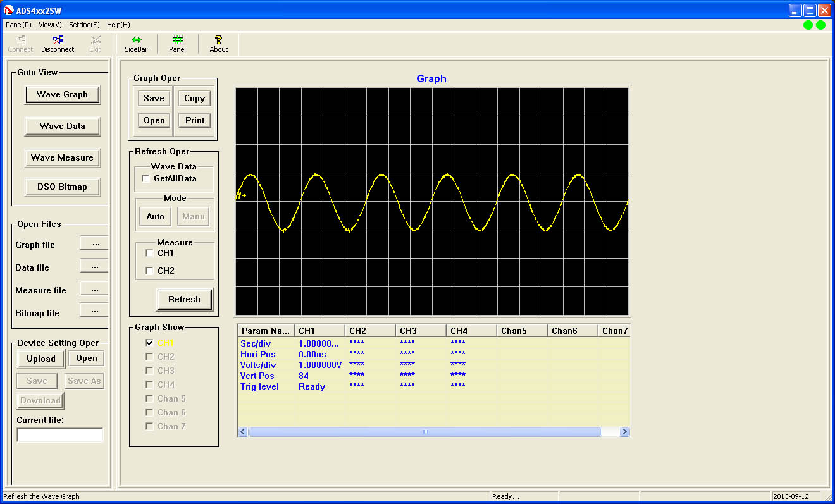835x504 pixels.
Task: Browse for Data file with ellipsis button
Action: coord(94,267)
